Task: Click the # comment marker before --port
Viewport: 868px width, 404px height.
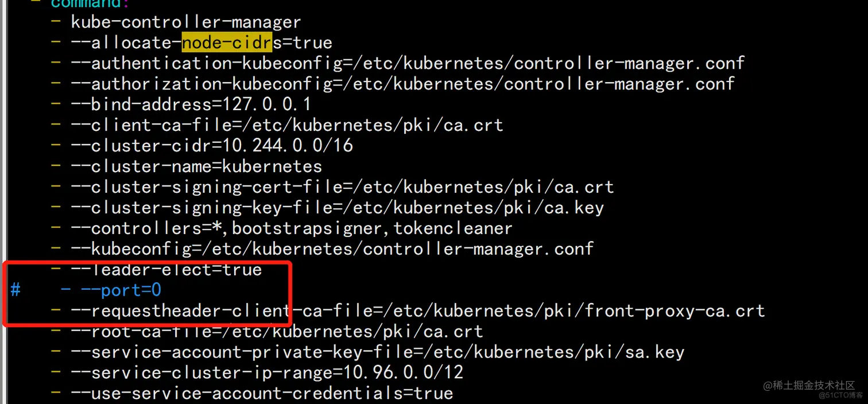Action: 15,290
